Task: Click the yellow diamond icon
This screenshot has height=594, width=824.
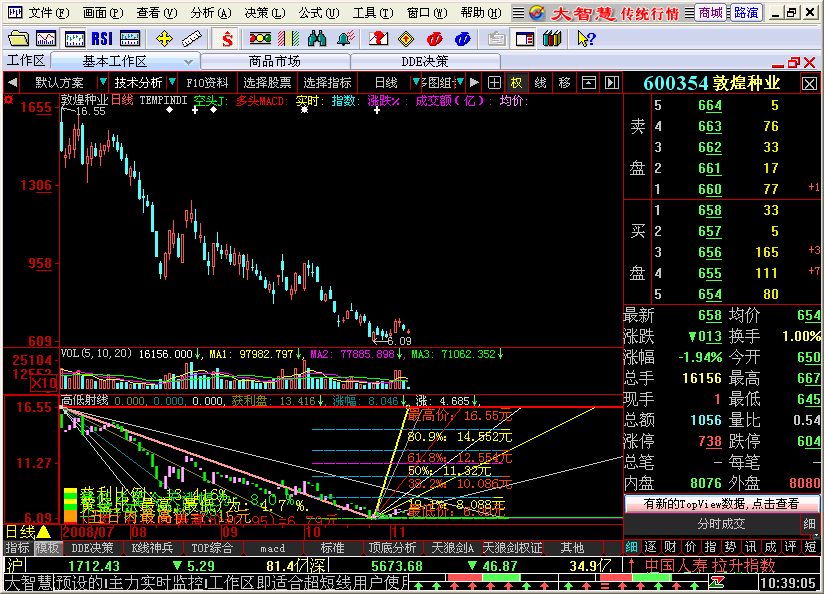Action: [x=406, y=38]
